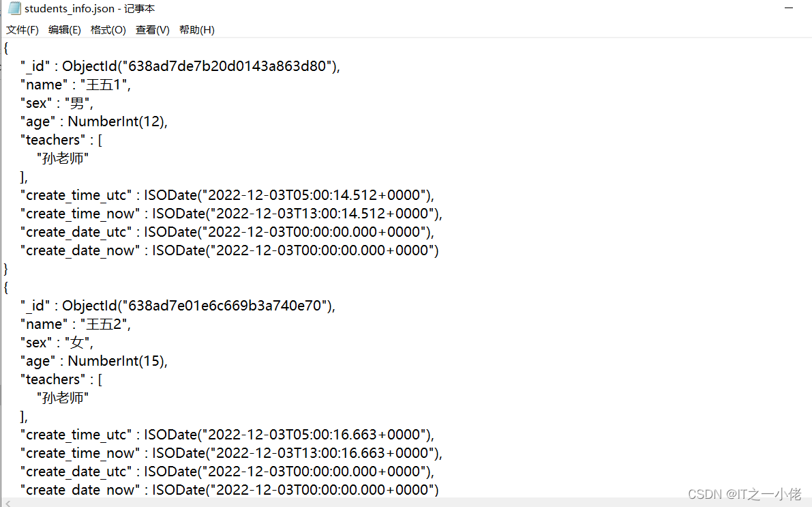Place cursor on first 孙老师 entry
Viewport: 812px width, 507px height.
(63, 158)
